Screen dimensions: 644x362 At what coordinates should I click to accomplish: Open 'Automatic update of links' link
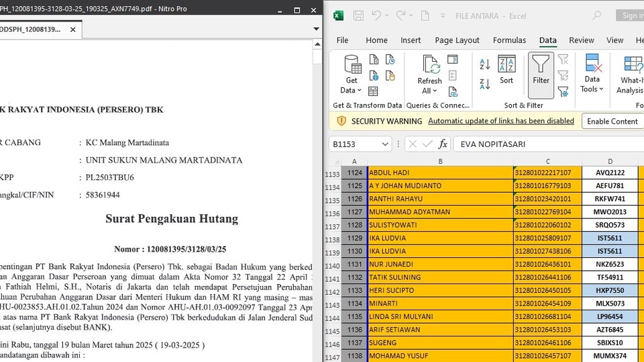pyautogui.click(x=501, y=121)
